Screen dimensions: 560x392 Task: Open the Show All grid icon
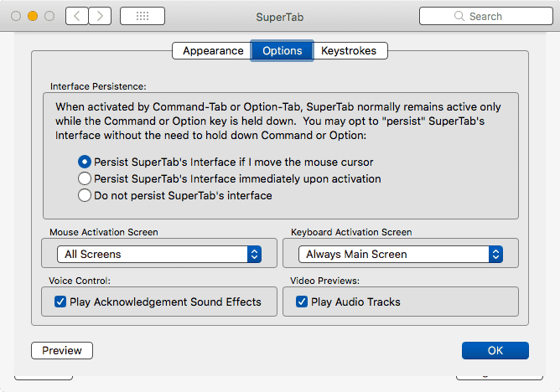coord(143,16)
